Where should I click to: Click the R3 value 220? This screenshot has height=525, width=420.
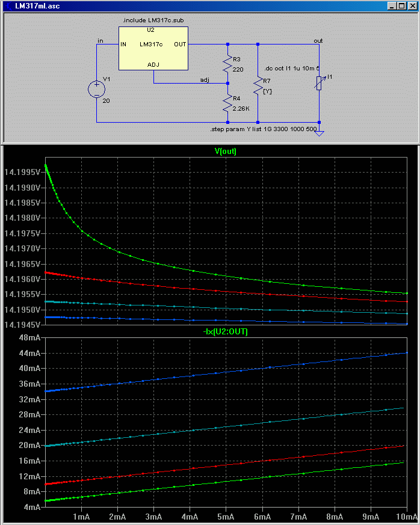coord(238,70)
